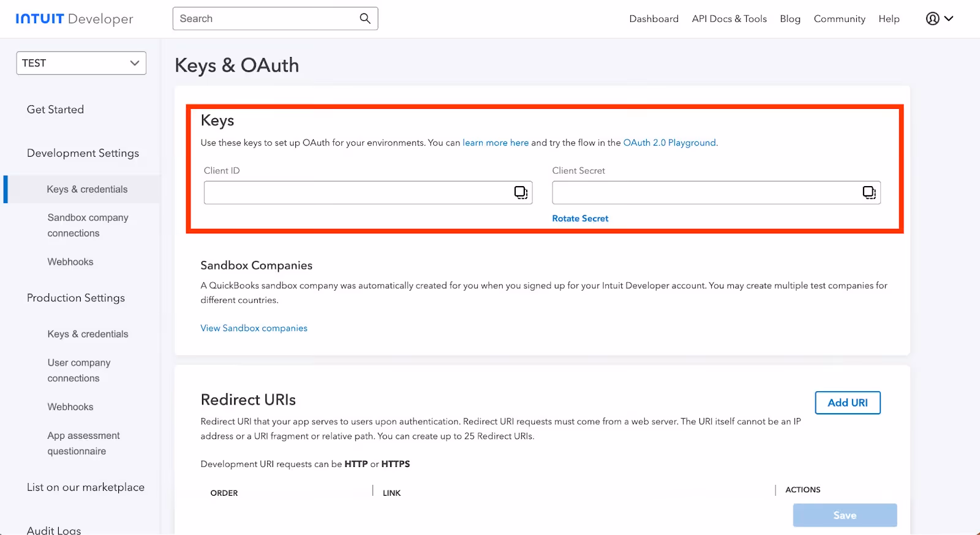This screenshot has width=980, height=535.
Task: Open App assessment questionnaire
Action: (x=83, y=443)
